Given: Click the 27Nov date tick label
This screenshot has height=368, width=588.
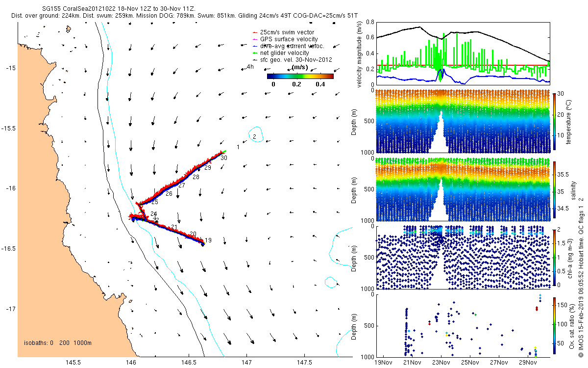Looking at the screenshot, I should point(499,363).
